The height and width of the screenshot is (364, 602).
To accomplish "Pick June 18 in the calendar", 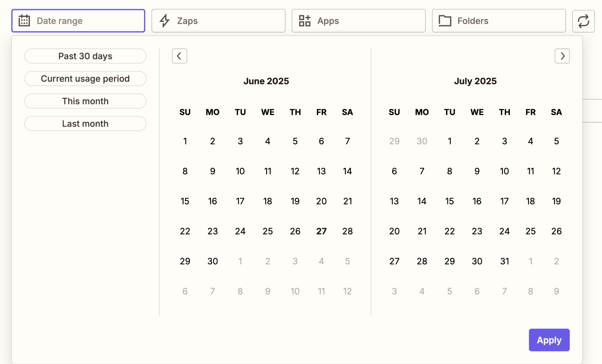I will (268, 201).
